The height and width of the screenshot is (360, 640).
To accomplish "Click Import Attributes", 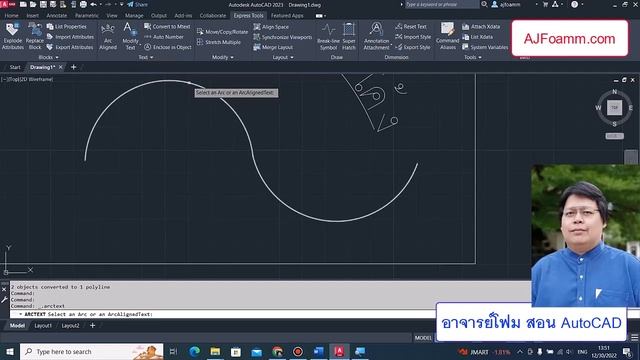I will pos(70,37).
